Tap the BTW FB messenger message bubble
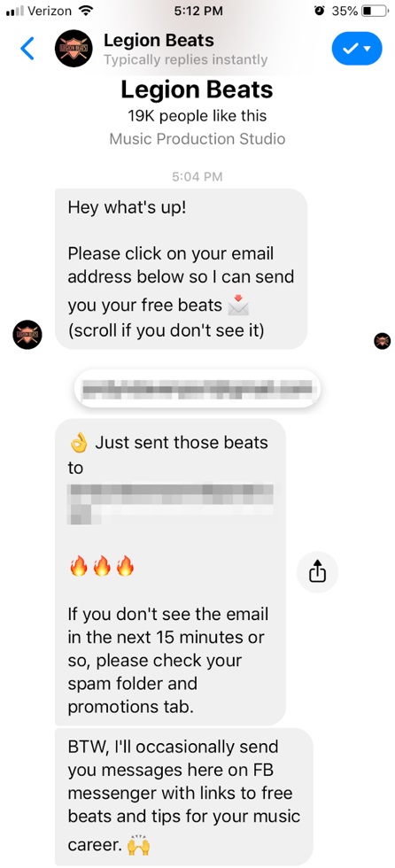This screenshot has height=868, width=395. click(184, 796)
